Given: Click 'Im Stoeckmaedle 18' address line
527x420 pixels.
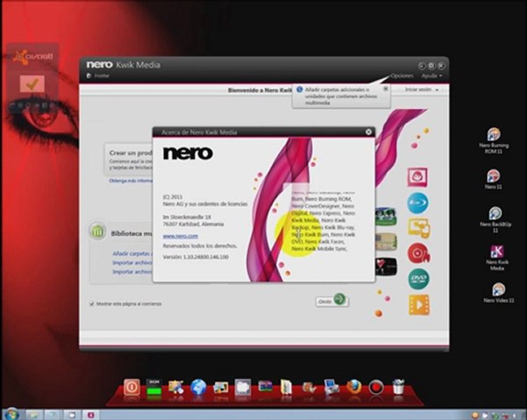Looking at the screenshot, I should [x=187, y=217].
